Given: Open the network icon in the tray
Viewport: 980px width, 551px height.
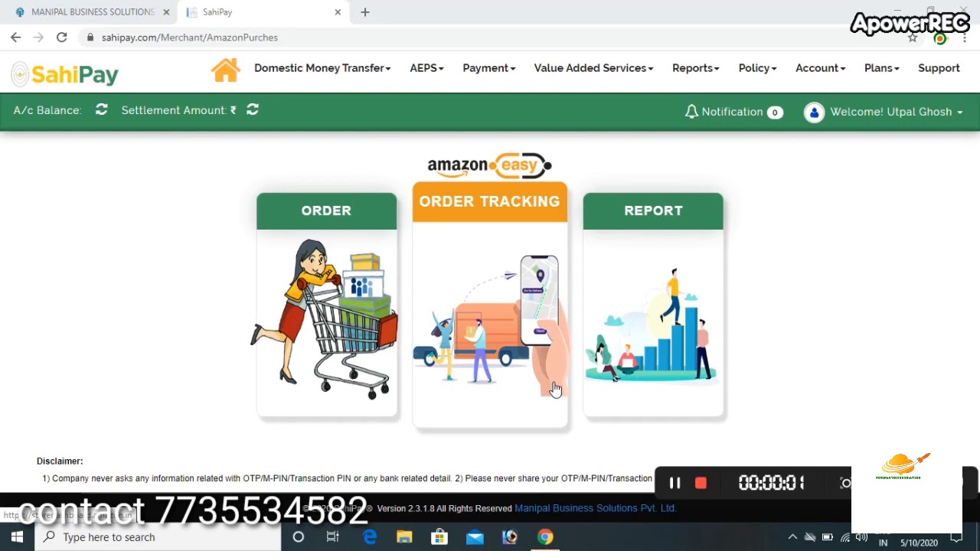Looking at the screenshot, I should pos(844,537).
